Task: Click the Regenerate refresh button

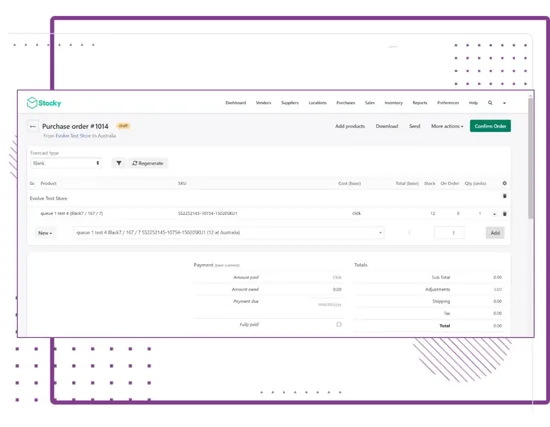Action: (x=148, y=163)
